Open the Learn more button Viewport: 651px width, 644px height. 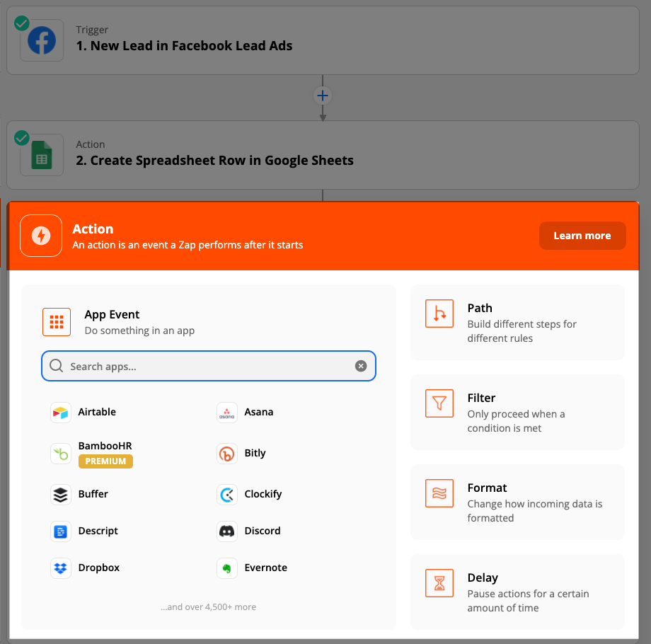(582, 236)
